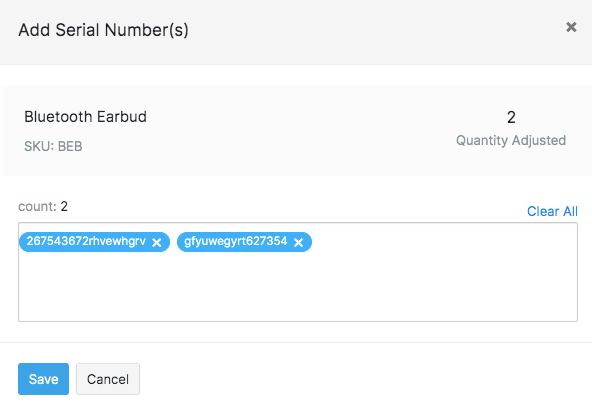
Task: Remove serial number gfyuwegyrt627354 tag
Action: (298, 242)
